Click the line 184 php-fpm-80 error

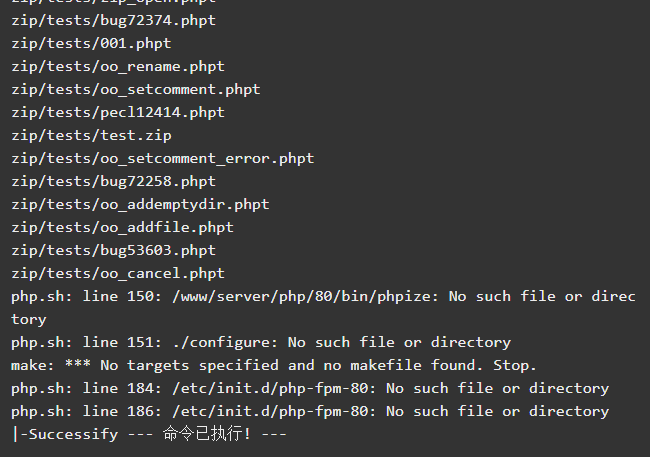(310, 389)
